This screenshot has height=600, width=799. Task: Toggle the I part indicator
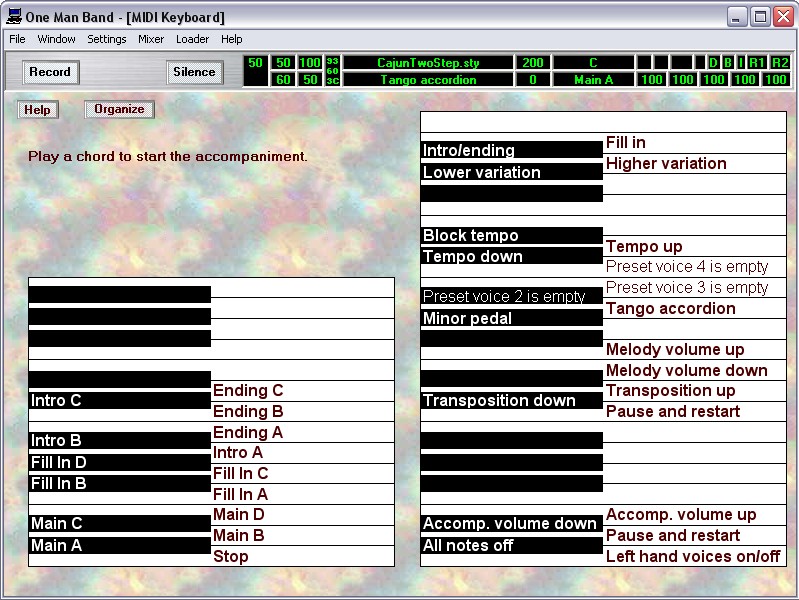[741, 63]
